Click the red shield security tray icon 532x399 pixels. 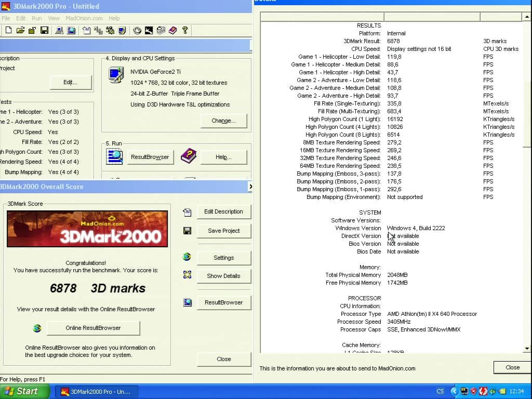[x=474, y=391]
